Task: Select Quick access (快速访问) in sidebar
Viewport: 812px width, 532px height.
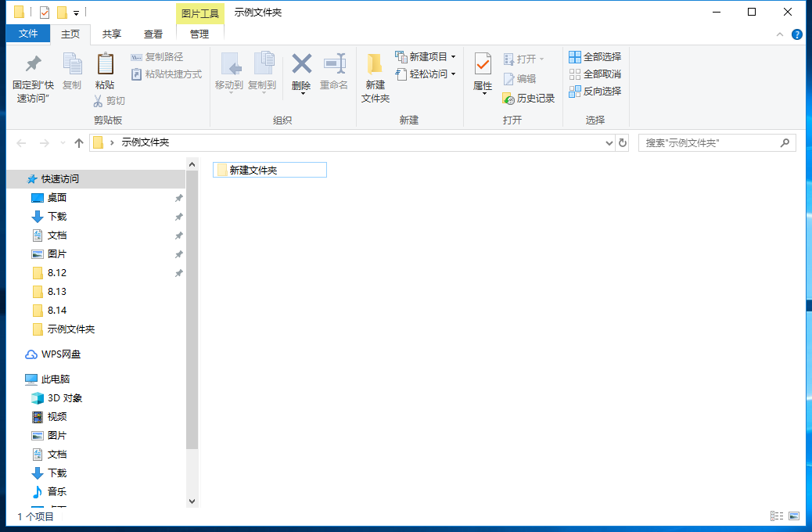Action: point(95,178)
